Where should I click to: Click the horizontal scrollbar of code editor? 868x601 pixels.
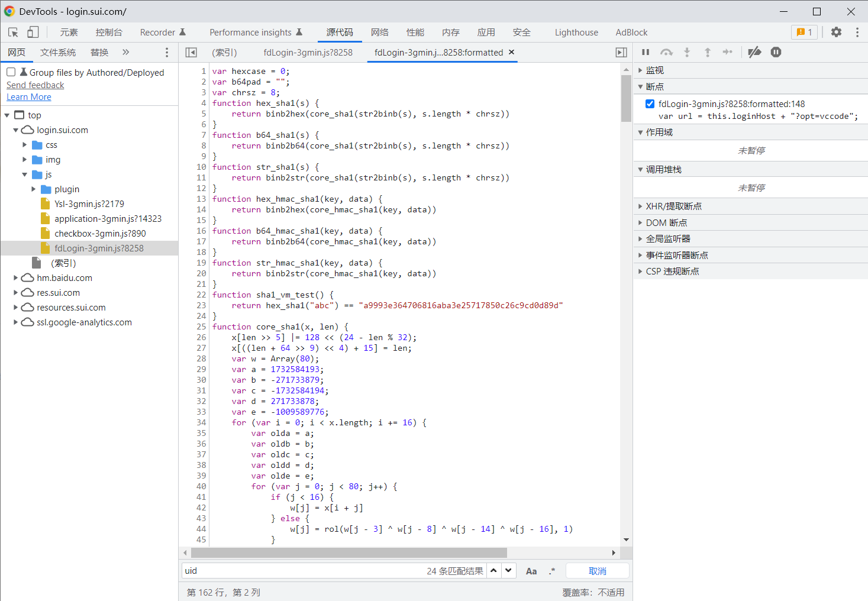click(x=349, y=552)
